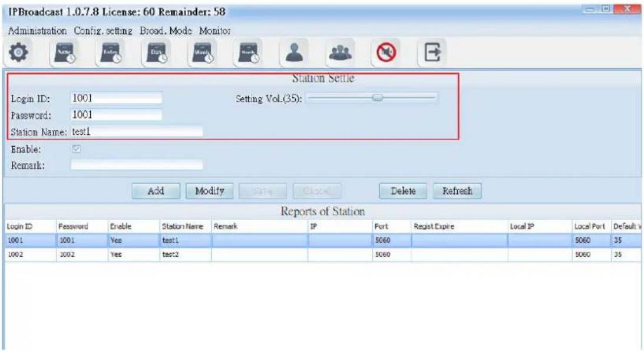Click the Add button

tap(156, 191)
